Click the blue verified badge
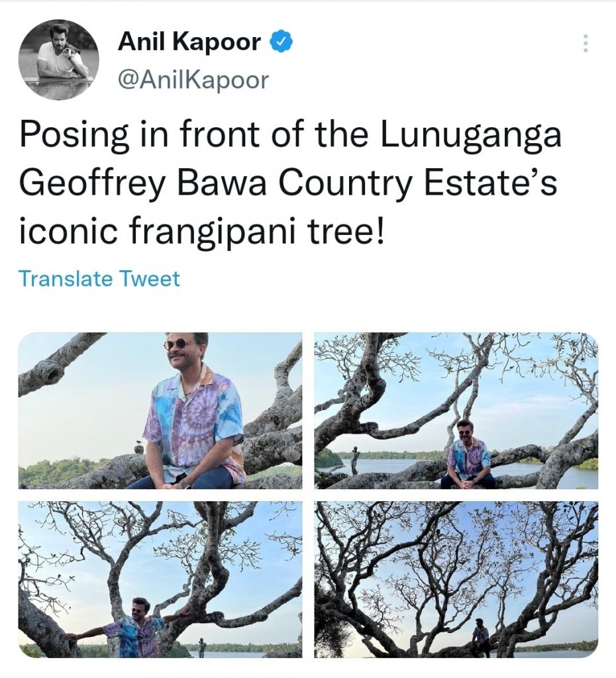This screenshot has width=616, height=678. [x=282, y=42]
